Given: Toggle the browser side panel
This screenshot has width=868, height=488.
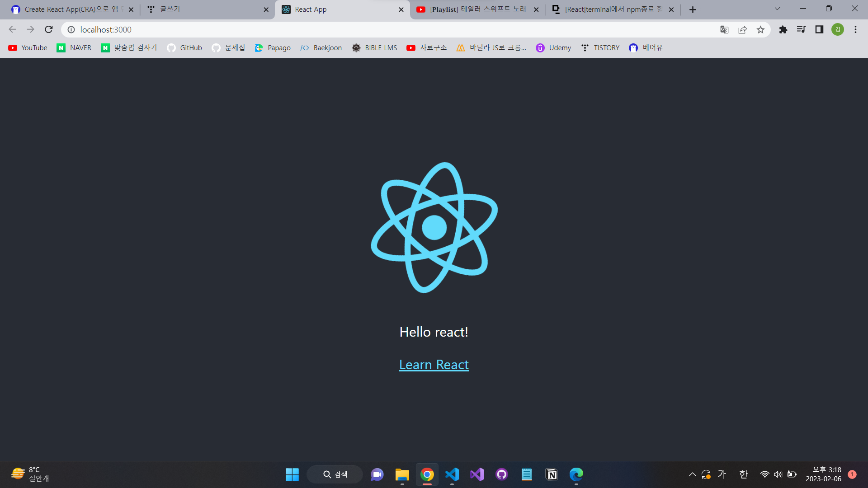Looking at the screenshot, I should click(x=819, y=30).
